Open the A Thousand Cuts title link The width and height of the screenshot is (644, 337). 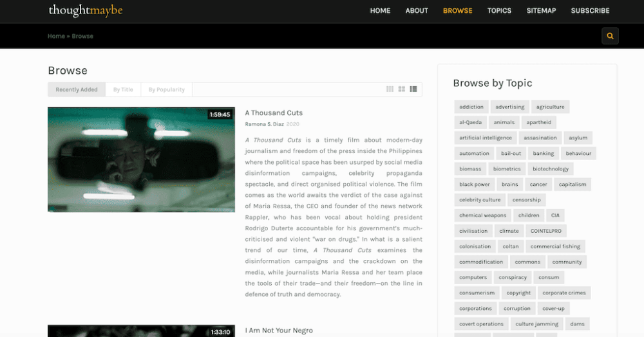click(x=274, y=113)
